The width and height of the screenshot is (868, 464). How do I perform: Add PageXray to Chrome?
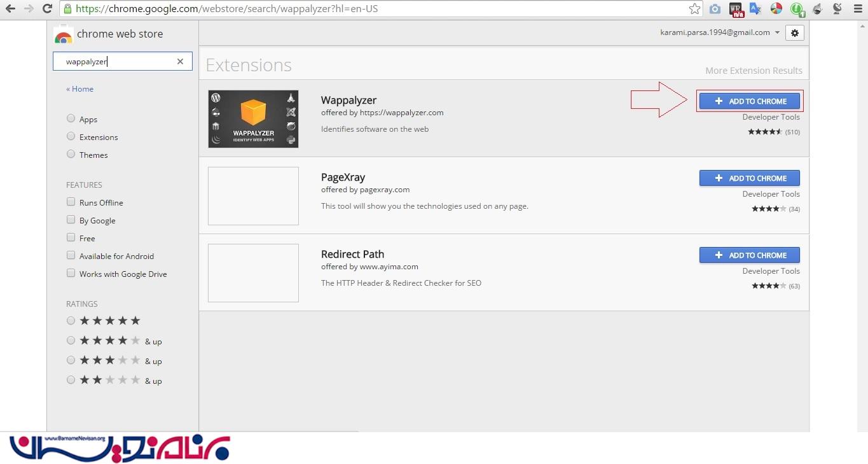(750, 178)
